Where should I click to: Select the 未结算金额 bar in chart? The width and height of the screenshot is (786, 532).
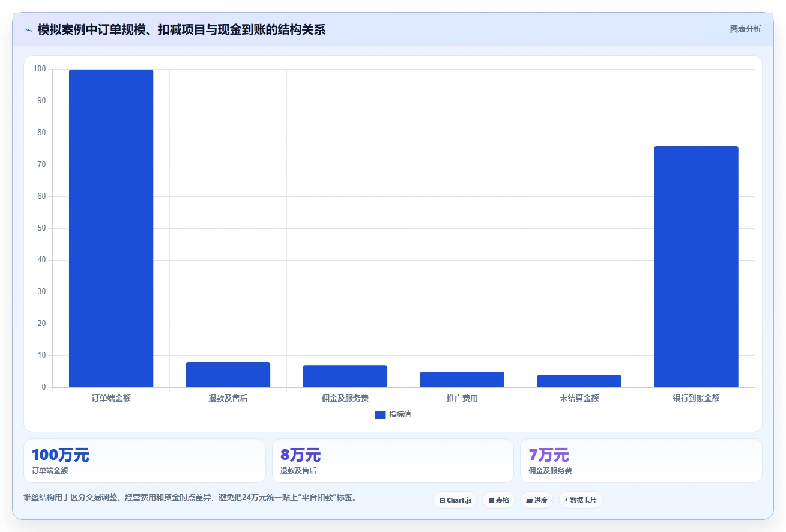[579, 381]
